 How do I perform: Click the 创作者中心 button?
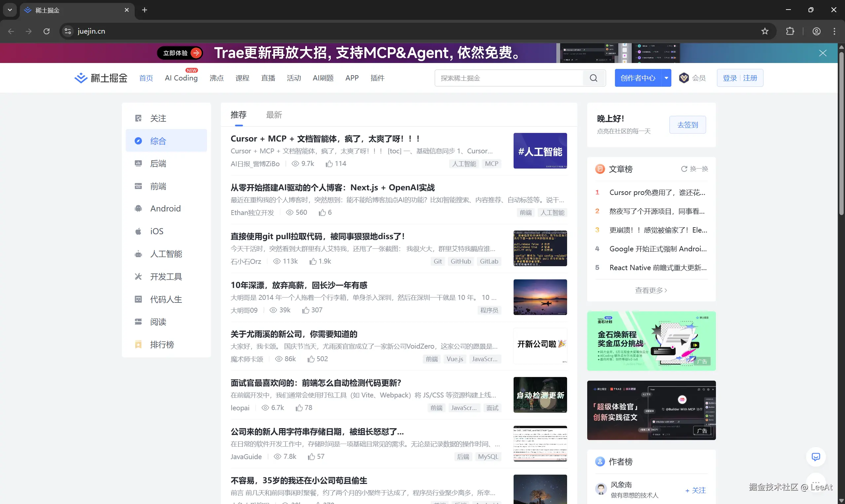pyautogui.click(x=638, y=78)
